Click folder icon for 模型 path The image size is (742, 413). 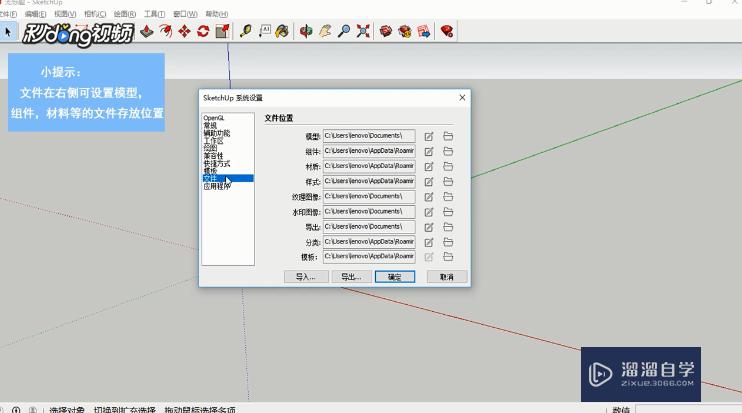click(x=448, y=136)
